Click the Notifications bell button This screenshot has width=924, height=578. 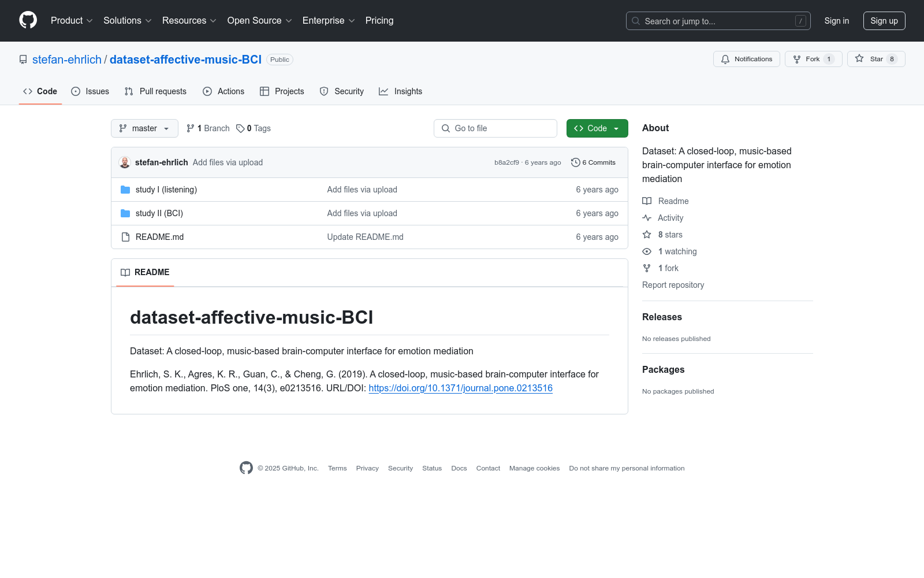[747, 59]
